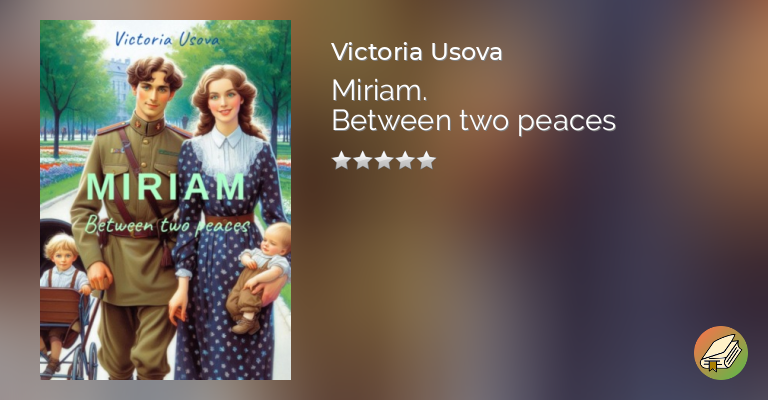Screen dimensions: 768x400
Task: Click the soldier on the cover
Action: click(x=132, y=218)
